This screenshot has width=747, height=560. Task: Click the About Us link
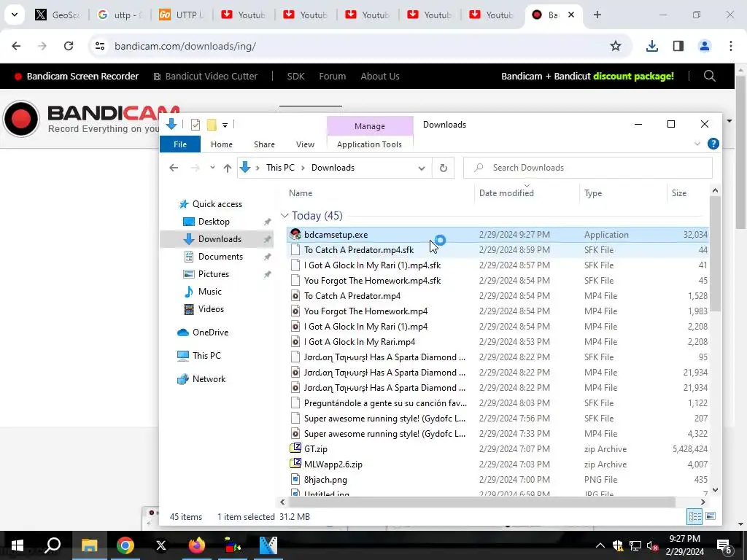379,76
